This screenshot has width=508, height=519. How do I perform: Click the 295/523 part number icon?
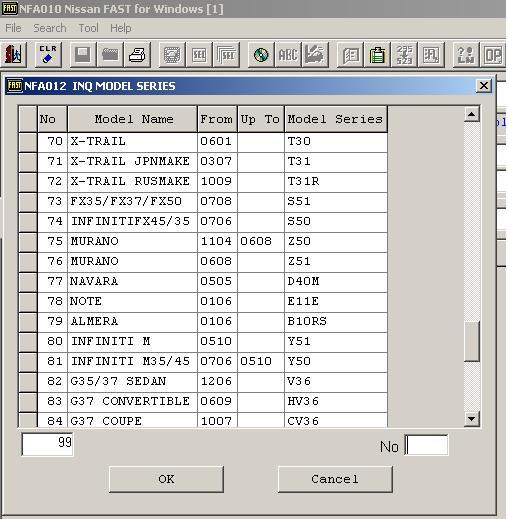[404, 54]
